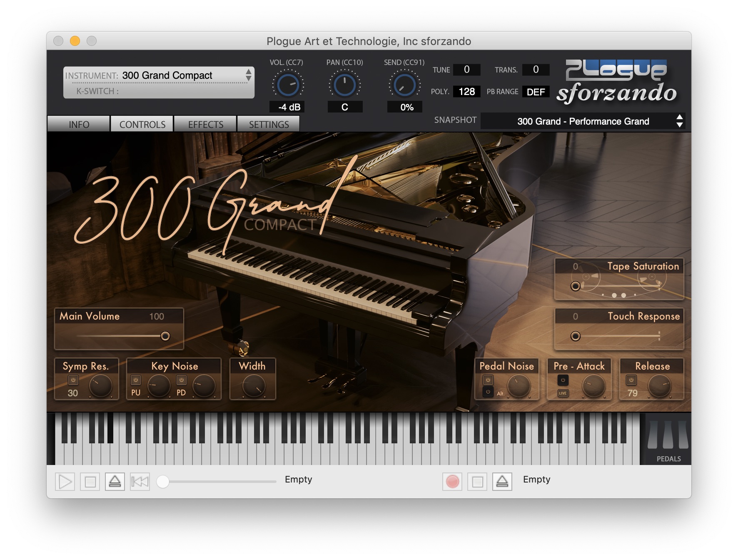
Task: Click the send 0% readout
Action: pyautogui.click(x=405, y=107)
